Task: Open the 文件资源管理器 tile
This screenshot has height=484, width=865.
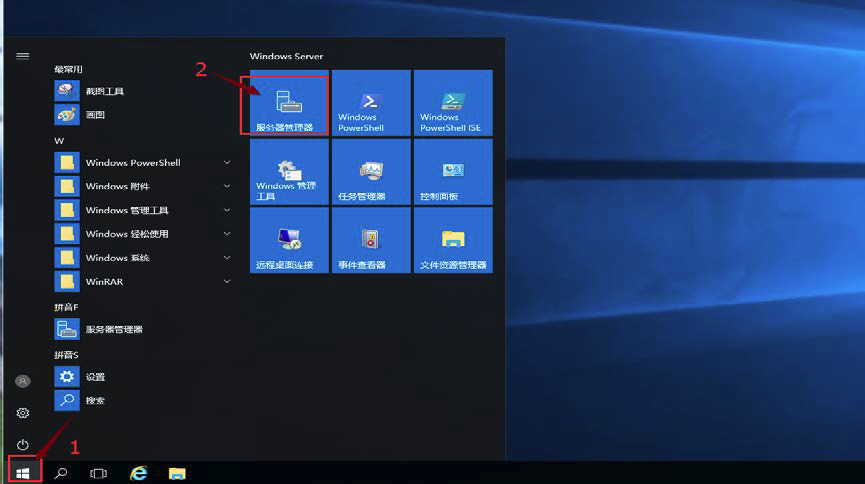Action: coord(452,241)
